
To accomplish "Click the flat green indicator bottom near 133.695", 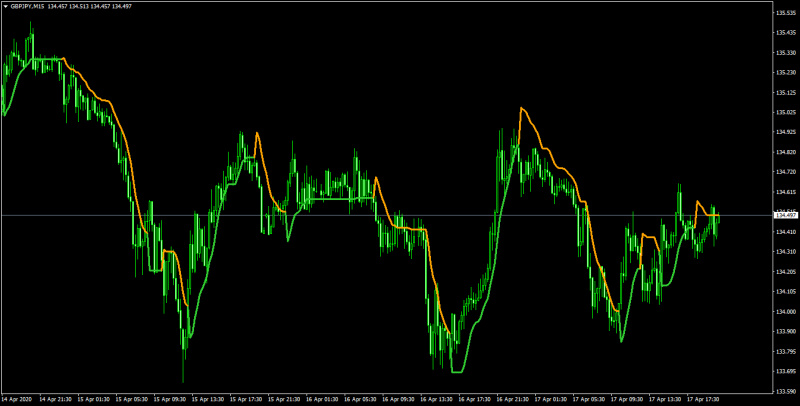I will (x=457, y=372).
